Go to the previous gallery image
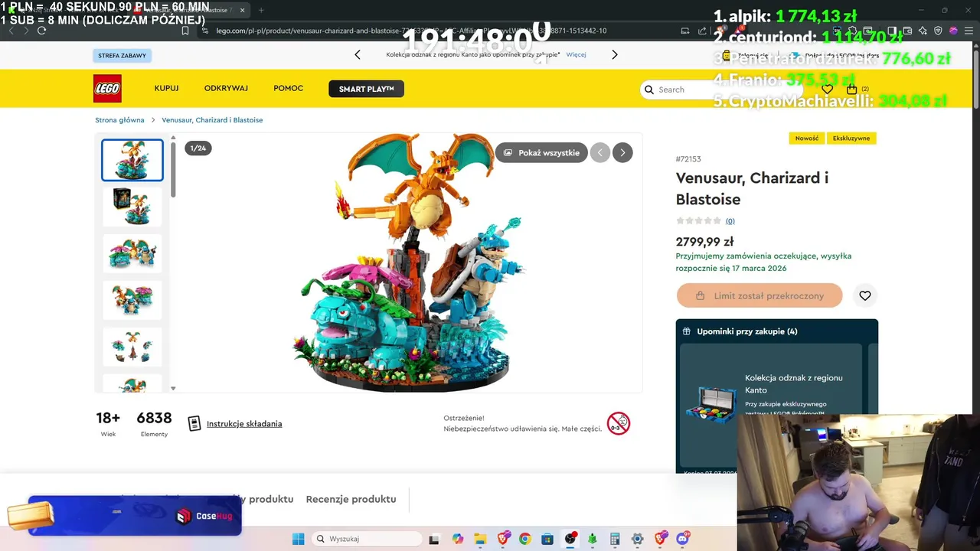Viewport: 980px width, 551px height. (x=600, y=152)
